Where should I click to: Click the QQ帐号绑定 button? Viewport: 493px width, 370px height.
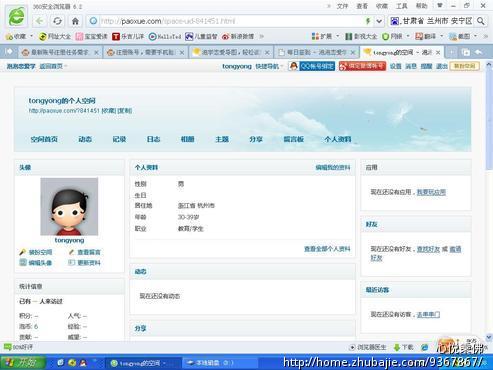312,66
